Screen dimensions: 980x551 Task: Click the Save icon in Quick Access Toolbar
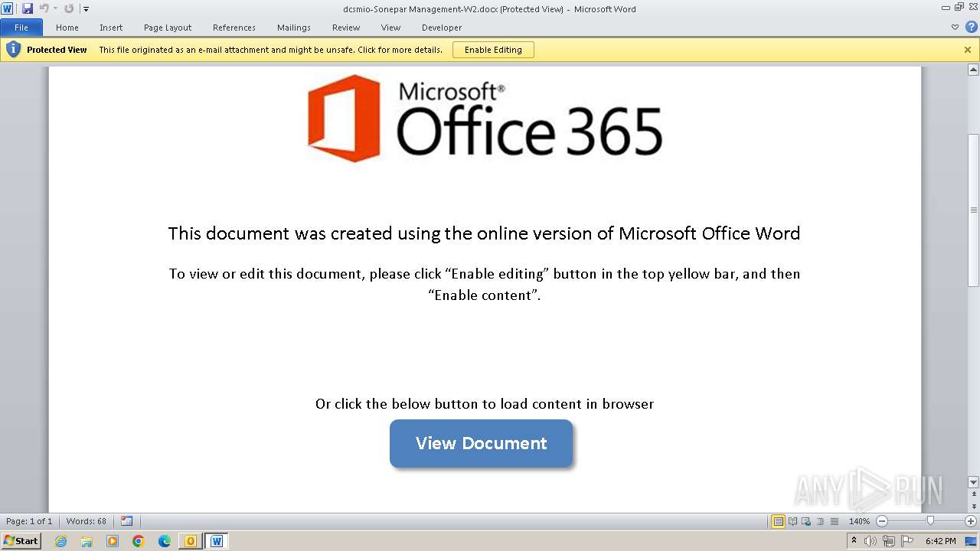tap(28, 8)
